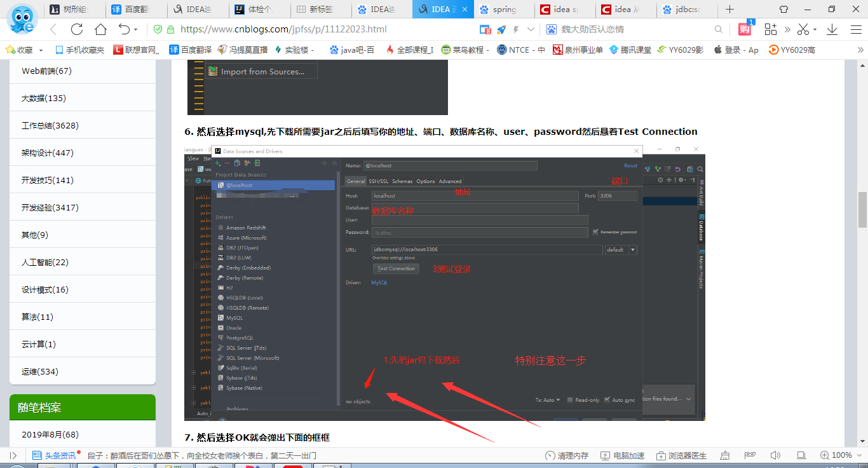This screenshot has width=868, height=468.
Task: Close the active IDEA tab
Action: pyautogui.click(x=465, y=10)
